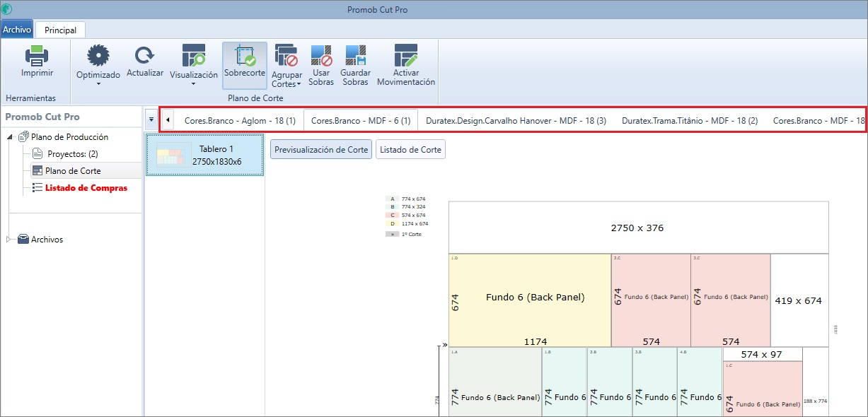The image size is (868, 417).
Task: Click legend entry A 774 x 674
Action: click(407, 199)
